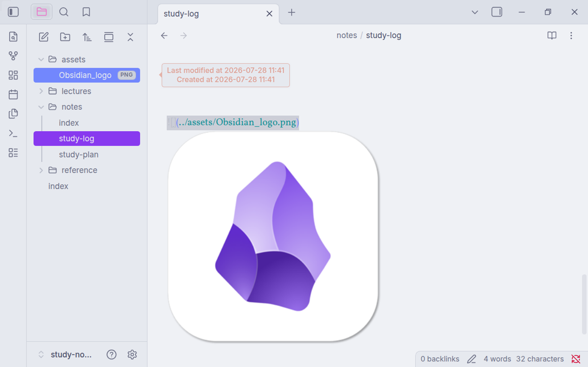Close the study-log tab
Screen dimensions: 588x367
tap(269, 14)
